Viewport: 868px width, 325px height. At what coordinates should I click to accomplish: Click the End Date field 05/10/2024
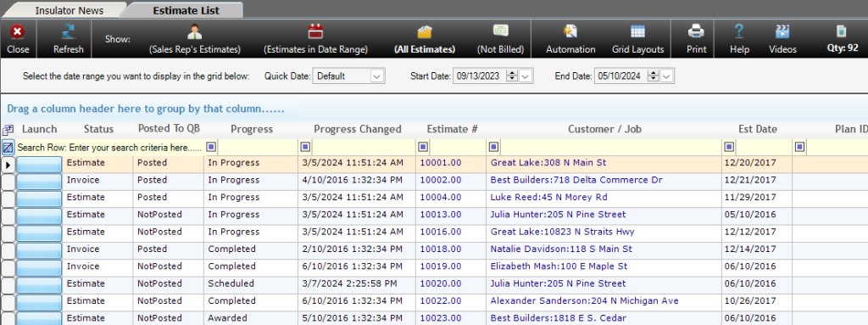[x=620, y=76]
